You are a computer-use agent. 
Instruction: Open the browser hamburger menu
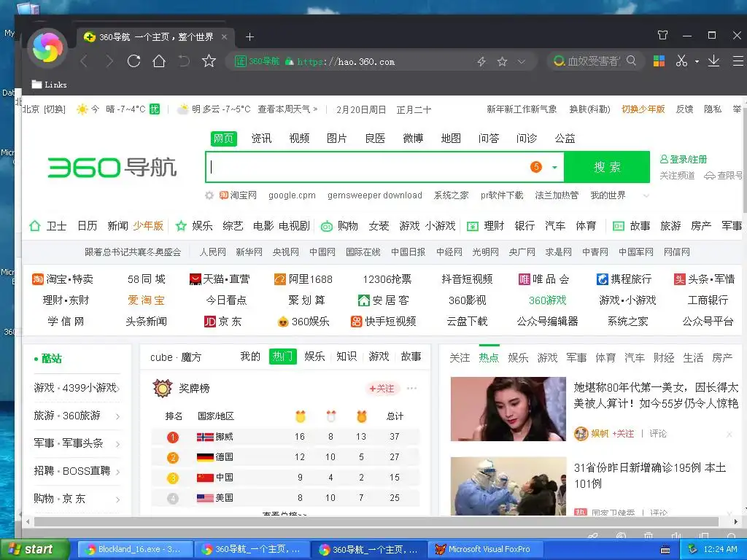[x=738, y=61]
